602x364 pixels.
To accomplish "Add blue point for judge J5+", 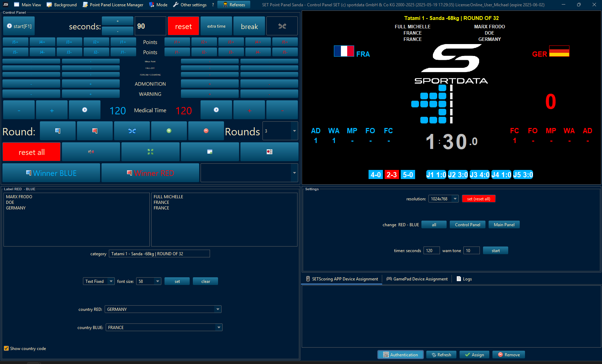I will [x=15, y=42].
